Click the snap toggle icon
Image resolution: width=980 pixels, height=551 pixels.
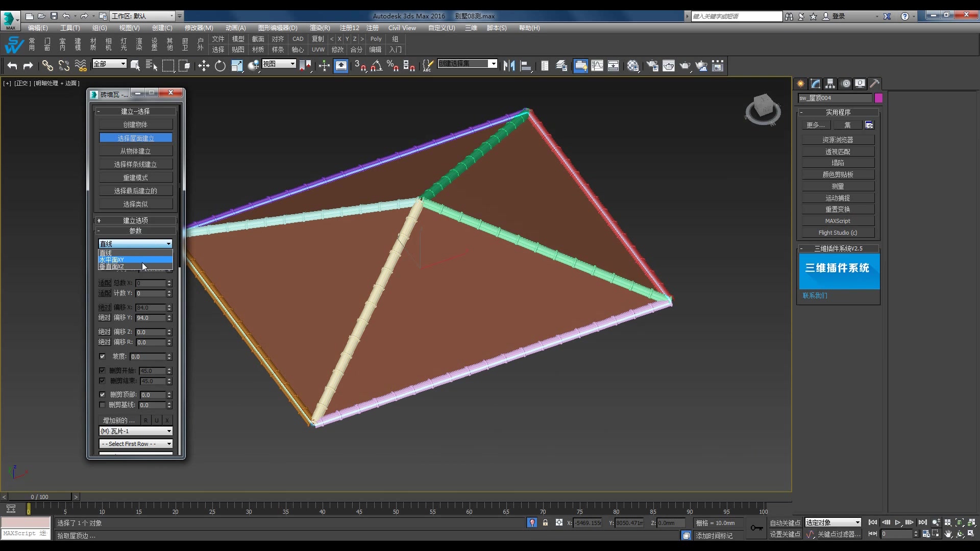pos(360,65)
